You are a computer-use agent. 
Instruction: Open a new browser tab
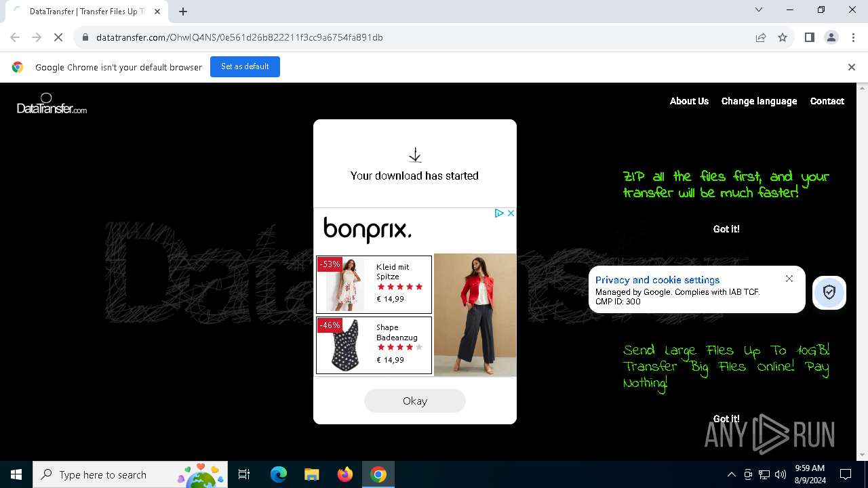[x=183, y=12]
